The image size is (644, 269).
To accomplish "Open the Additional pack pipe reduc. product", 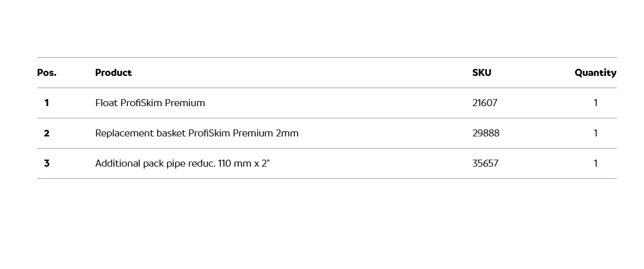I will point(182,163).
